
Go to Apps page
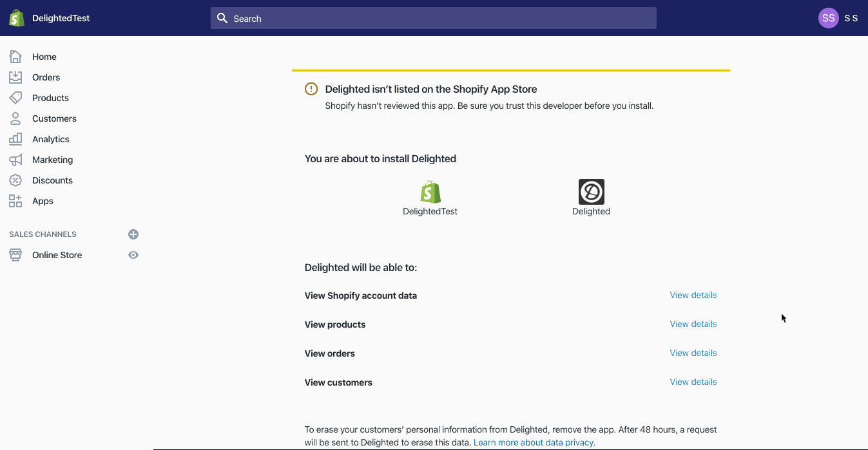pos(43,201)
